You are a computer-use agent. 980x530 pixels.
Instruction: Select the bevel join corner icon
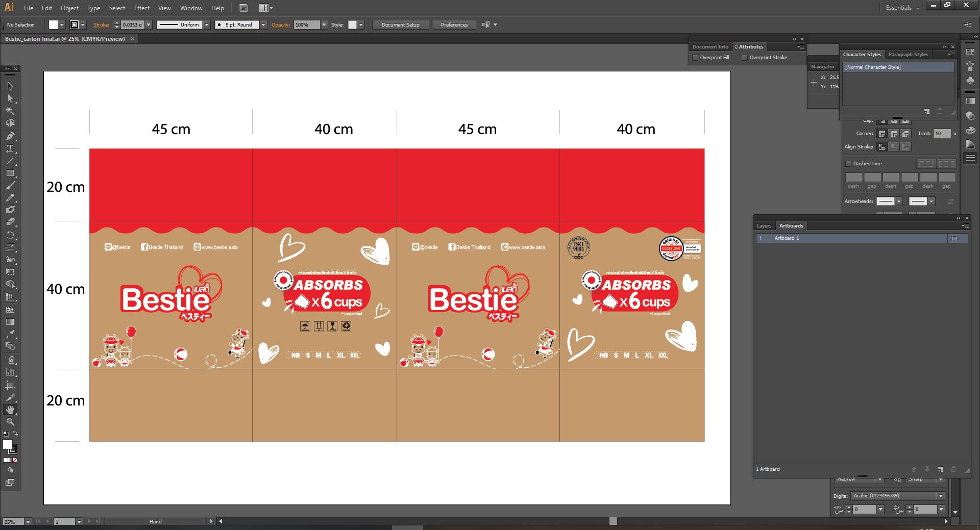point(905,134)
